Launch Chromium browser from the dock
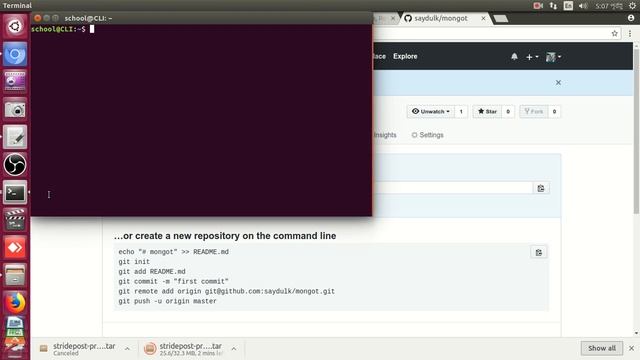Viewport: 640px width, 360px height. point(15,54)
